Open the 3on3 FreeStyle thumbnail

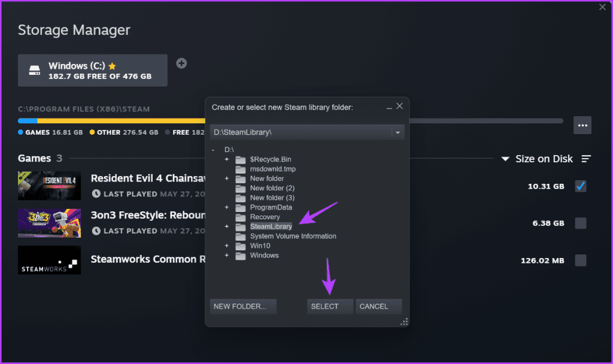click(x=49, y=223)
